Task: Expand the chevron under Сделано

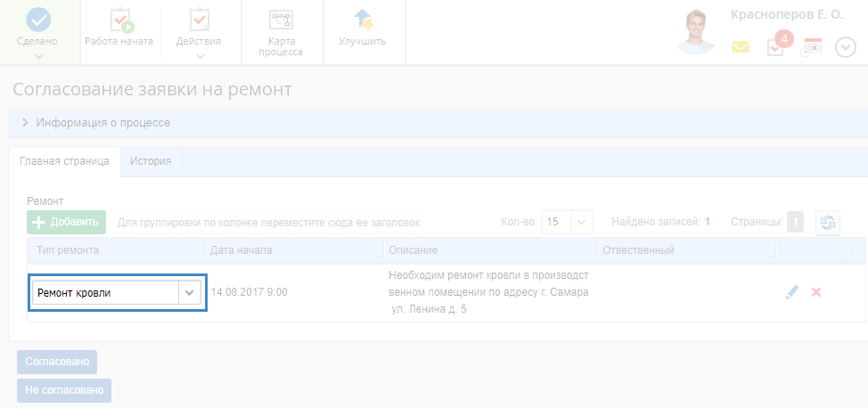Action: pyautogui.click(x=38, y=56)
